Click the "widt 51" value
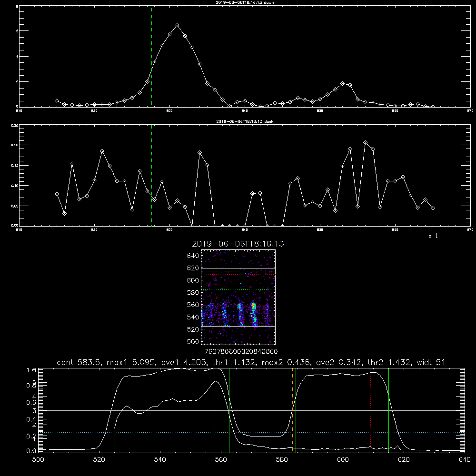The image size is (476, 476). [431, 362]
